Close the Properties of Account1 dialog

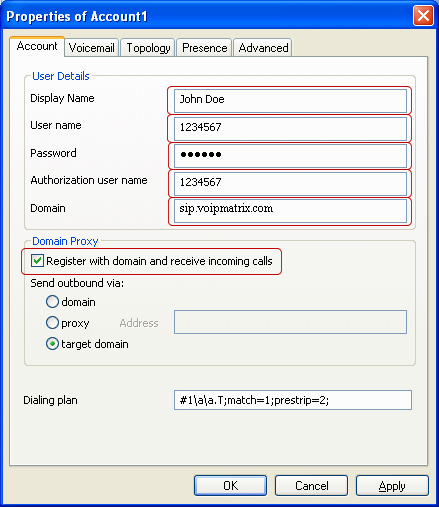coord(423,16)
